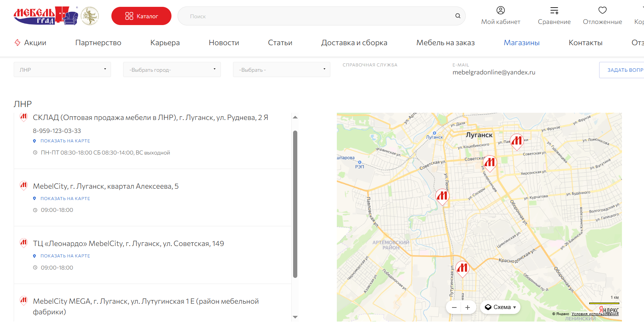Click the Яндекс map logo
Image resolution: width=644 pixels, height=328 pixels.
[609, 310]
